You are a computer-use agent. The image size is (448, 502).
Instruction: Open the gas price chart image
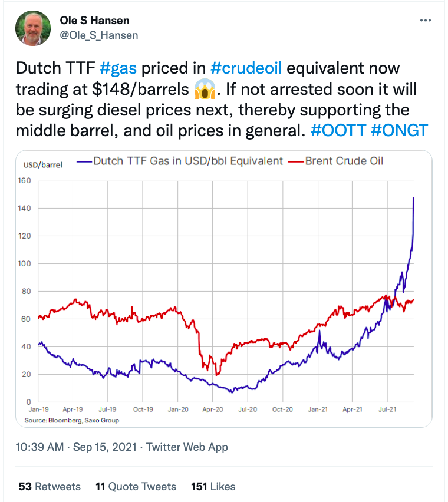(224, 289)
